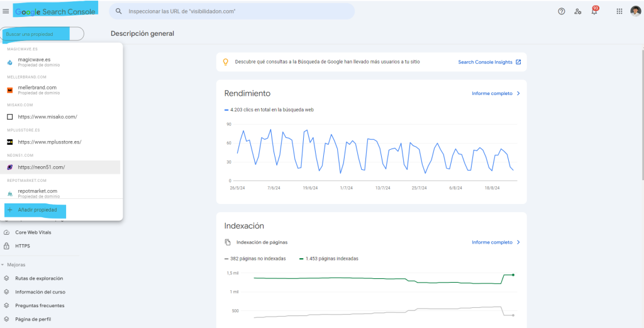
Task: Open users and permissions icon
Action: coord(578,11)
